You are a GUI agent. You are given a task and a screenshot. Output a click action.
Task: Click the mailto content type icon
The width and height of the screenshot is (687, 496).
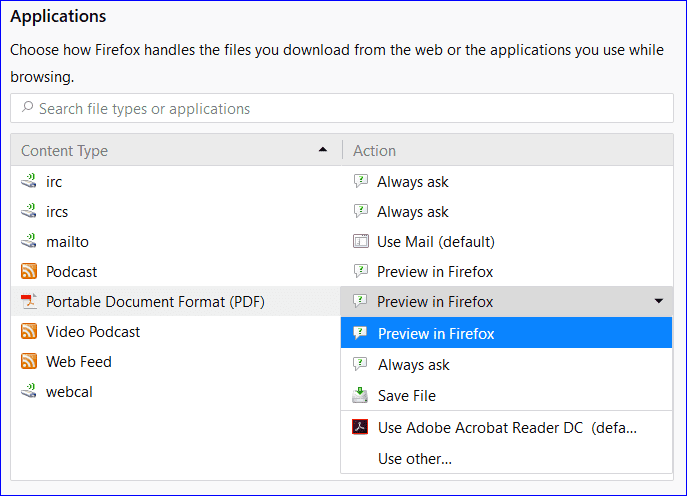point(29,242)
